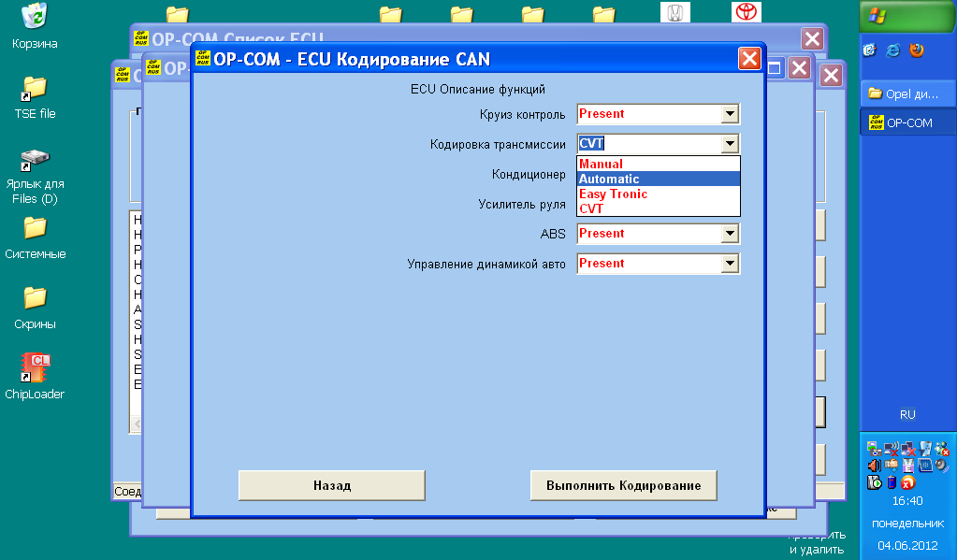This screenshot has height=560, width=957.
Task: Click the blue chip tray icon
Action: tap(925, 466)
